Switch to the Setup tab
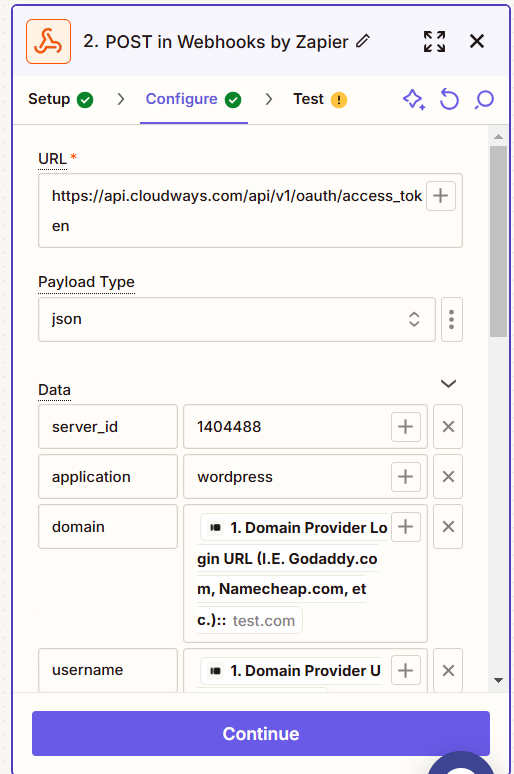Viewport: 514px width, 774px height. pyautogui.click(x=60, y=99)
